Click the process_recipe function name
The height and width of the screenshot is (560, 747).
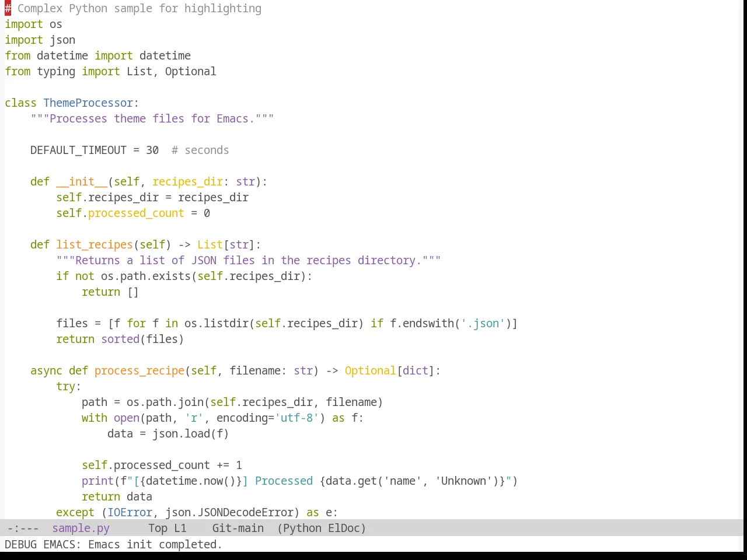139,371
